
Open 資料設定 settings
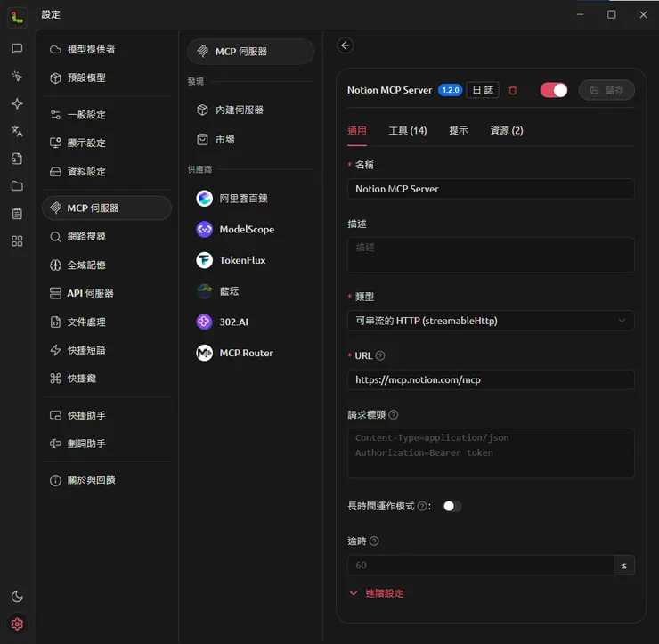107,172
